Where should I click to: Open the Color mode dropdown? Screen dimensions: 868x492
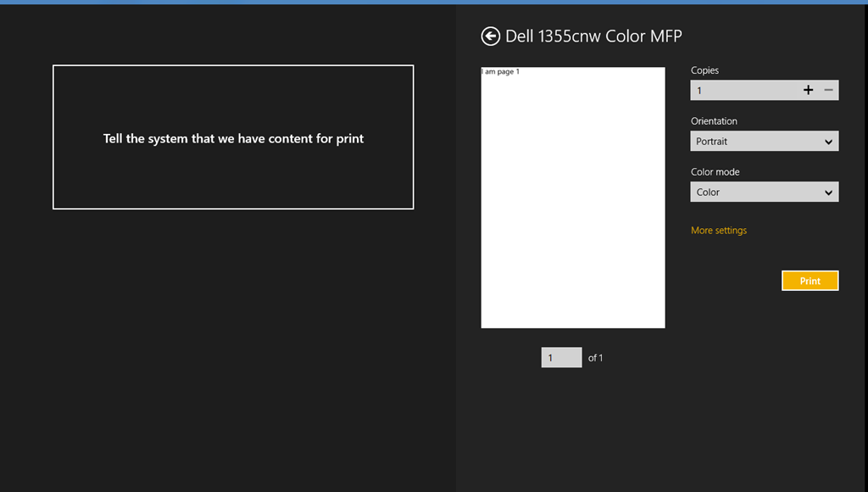(x=764, y=193)
